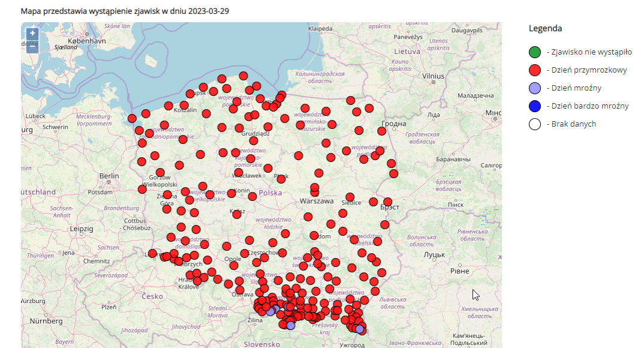The height and width of the screenshot is (348, 644).
Task: Click the northernmost red station marker
Action: [x=243, y=76]
